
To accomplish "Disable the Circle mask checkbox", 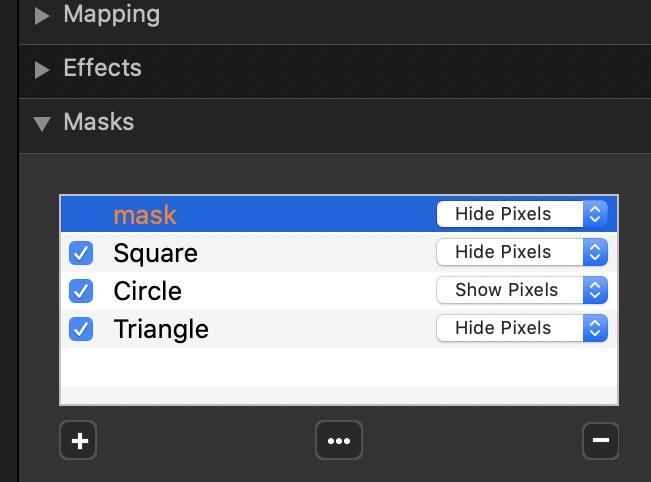I will click(x=81, y=291).
